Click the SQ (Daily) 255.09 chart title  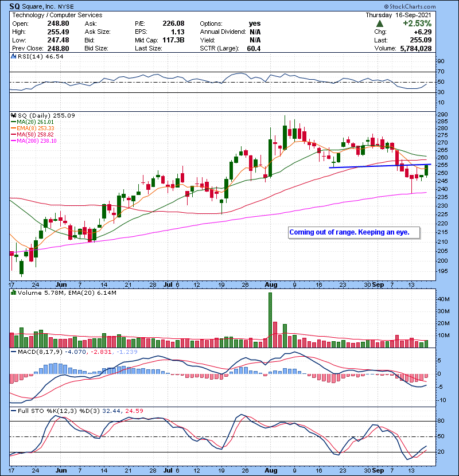point(46,115)
